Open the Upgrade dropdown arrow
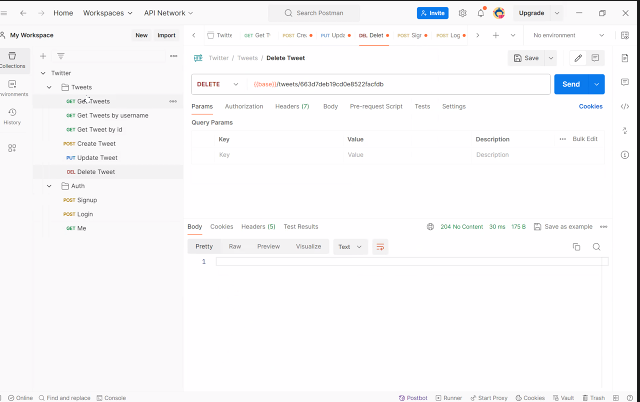 (x=557, y=13)
